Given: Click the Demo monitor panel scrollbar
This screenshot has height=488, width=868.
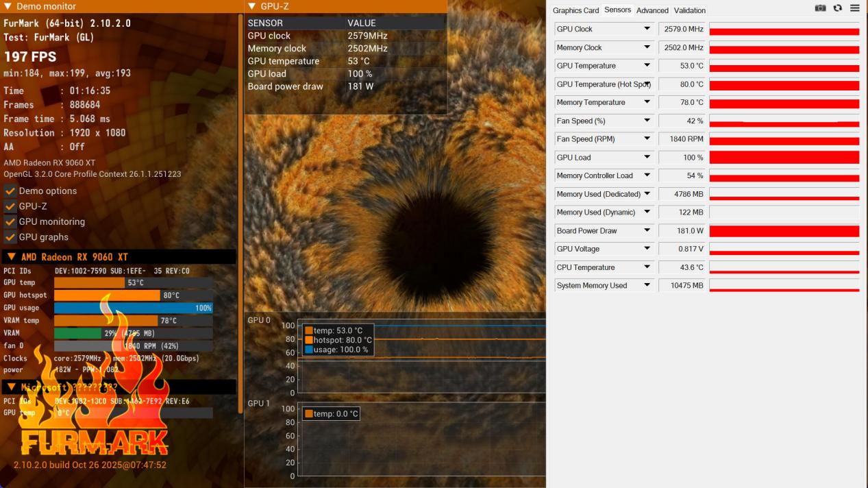Looking at the screenshot, I should click(240, 214).
